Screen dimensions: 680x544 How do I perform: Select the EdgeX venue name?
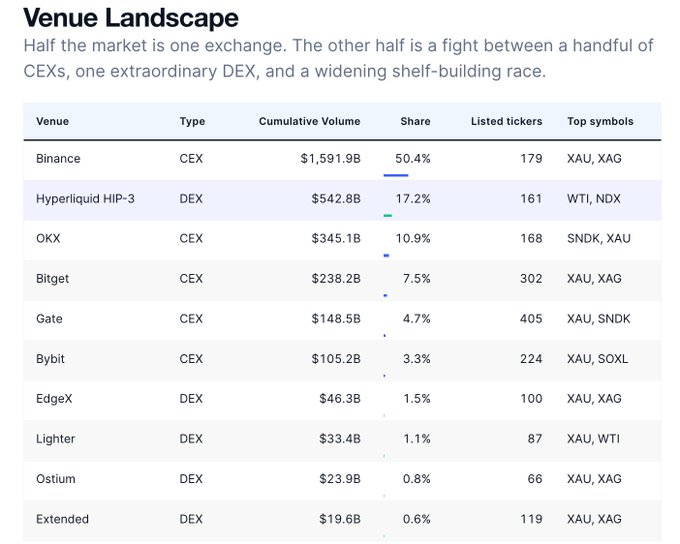pyautogui.click(x=54, y=399)
